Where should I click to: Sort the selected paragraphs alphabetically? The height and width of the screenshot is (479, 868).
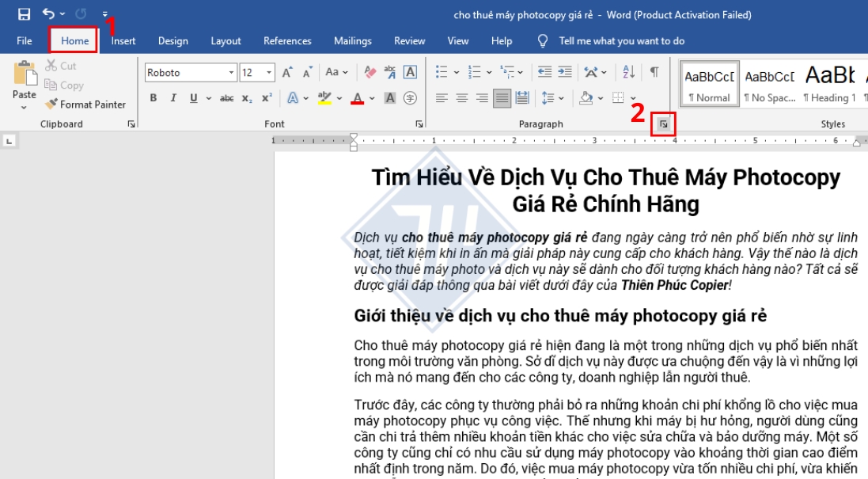click(x=628, y=72)
